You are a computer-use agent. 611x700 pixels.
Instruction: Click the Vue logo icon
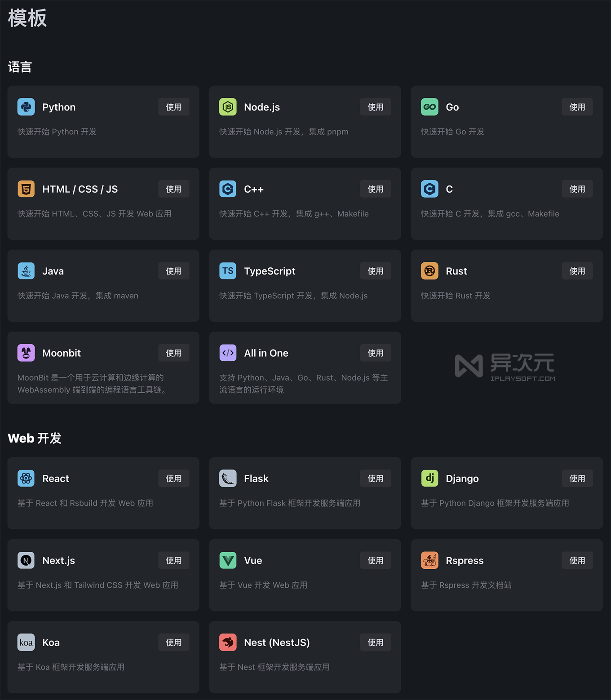tap(228, 560)
